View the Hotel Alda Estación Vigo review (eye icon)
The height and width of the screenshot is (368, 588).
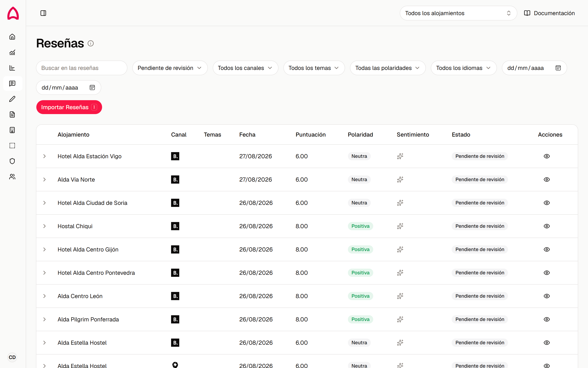[x=547, y=156]
